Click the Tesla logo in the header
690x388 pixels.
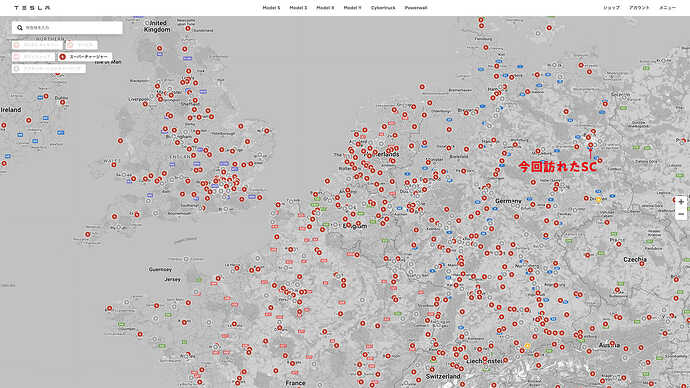32,8
